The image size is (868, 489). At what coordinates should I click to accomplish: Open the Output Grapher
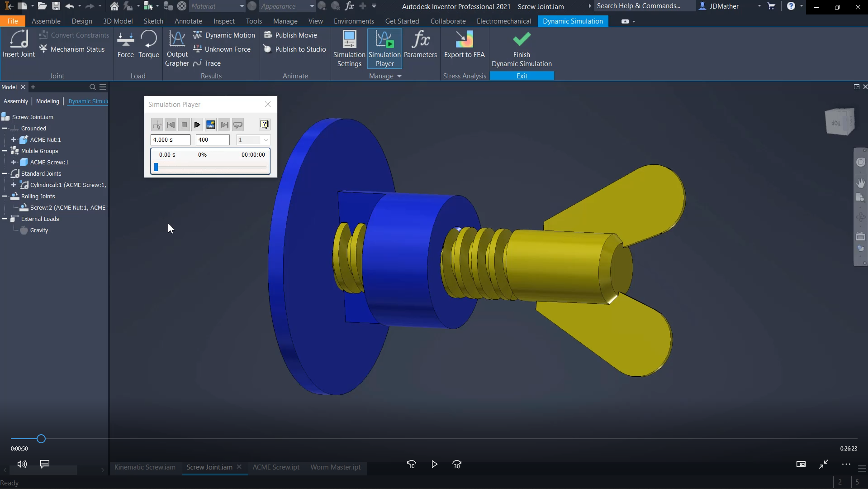176,48
